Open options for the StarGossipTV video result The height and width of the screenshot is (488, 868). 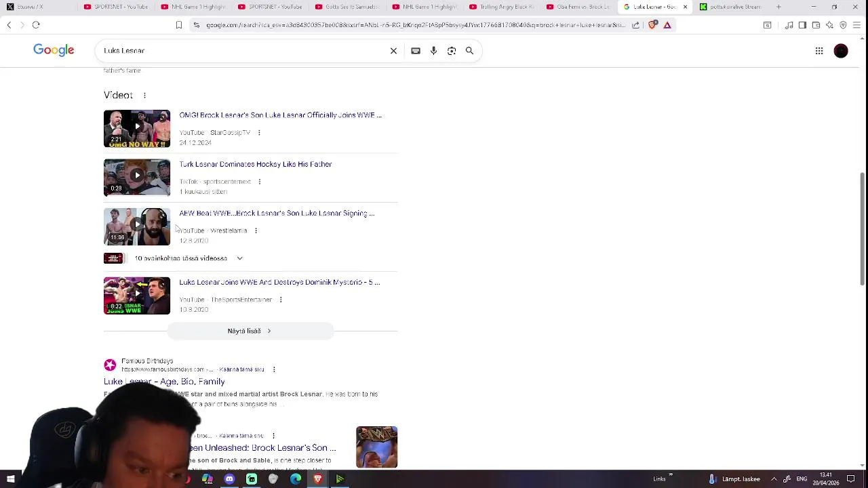(259, 133)
